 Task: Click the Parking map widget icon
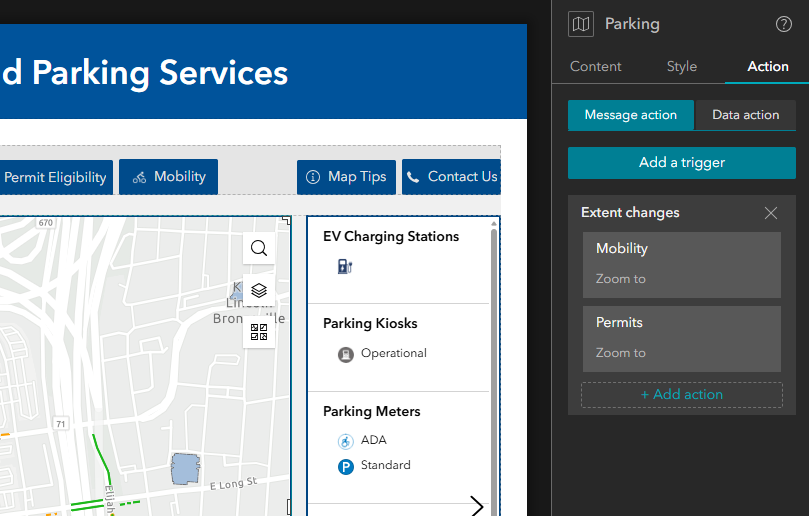[581, 25]
